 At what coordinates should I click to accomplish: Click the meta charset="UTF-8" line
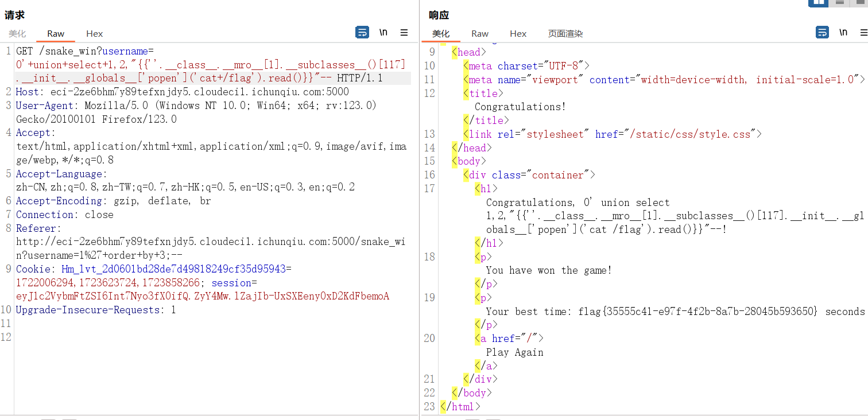click(526, 66)
